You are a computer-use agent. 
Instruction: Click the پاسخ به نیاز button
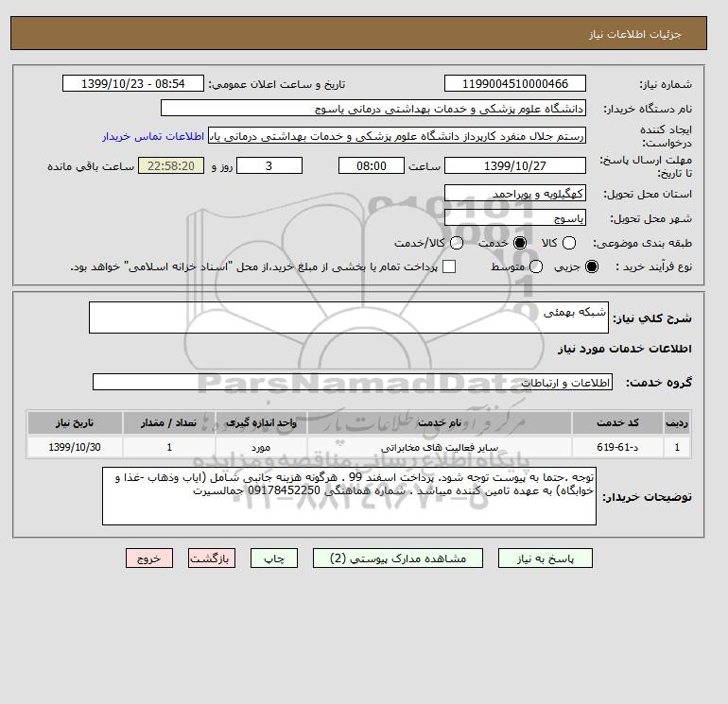coord(546,558)
